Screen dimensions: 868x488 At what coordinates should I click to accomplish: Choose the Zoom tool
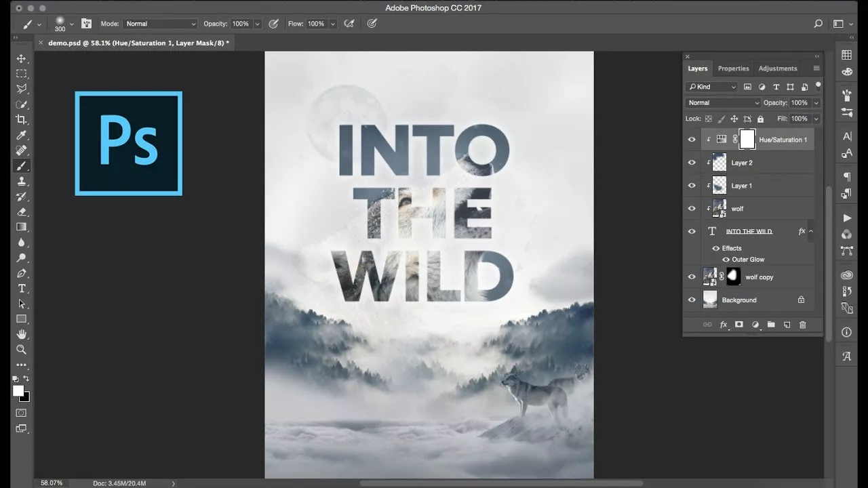(22, 349)
